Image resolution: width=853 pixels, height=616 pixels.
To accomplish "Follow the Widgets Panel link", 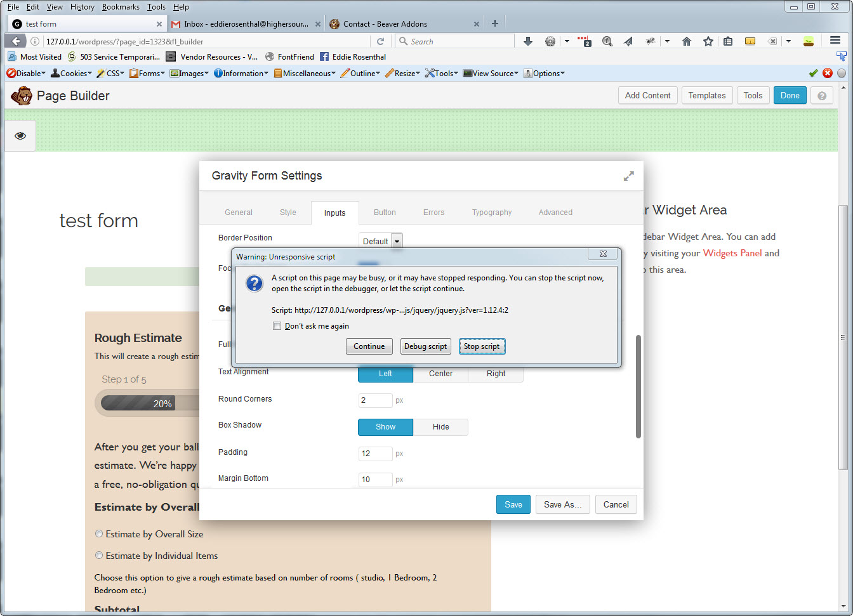I will [732, 253].
